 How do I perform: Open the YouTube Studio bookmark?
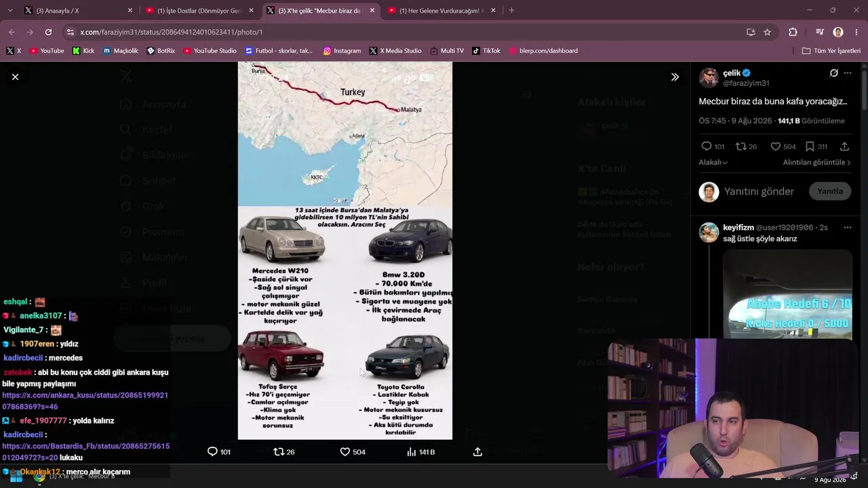(210, 51)
